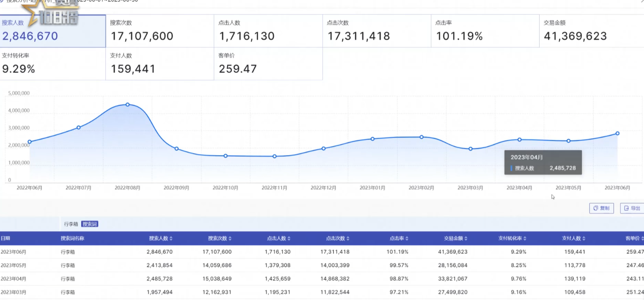The height and width of the screenshot is (300, 644).
Task: Sort by 支付人数 column arrow icon
Action: click(584, 239)
